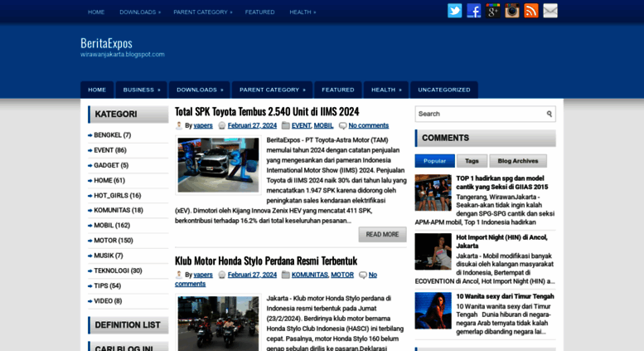Open No comments link on Toyota article
The width and height of the screenshot is (644, 351).
tap(368, 125)
